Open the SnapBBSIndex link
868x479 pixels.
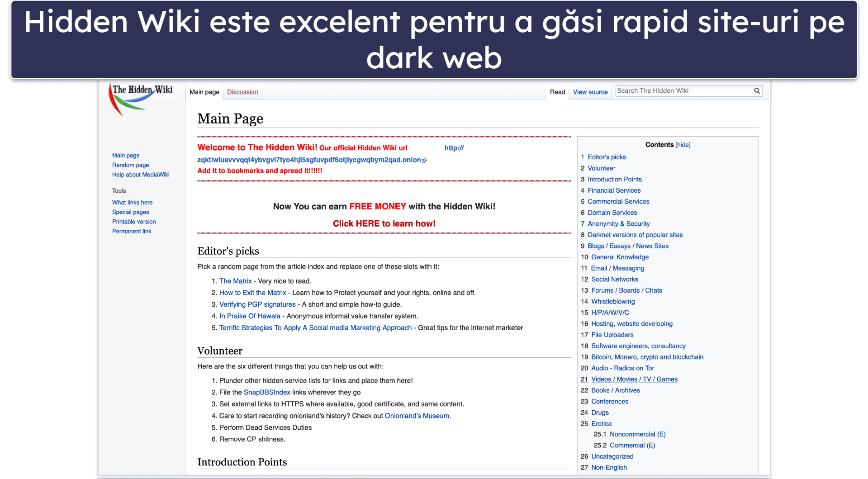(267, 392)
